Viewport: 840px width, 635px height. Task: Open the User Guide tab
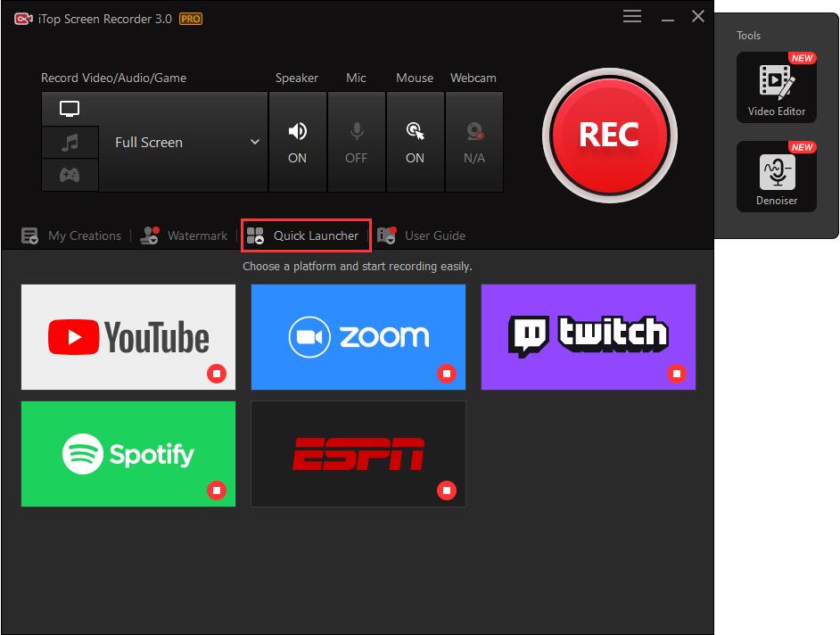click(421, 235)
